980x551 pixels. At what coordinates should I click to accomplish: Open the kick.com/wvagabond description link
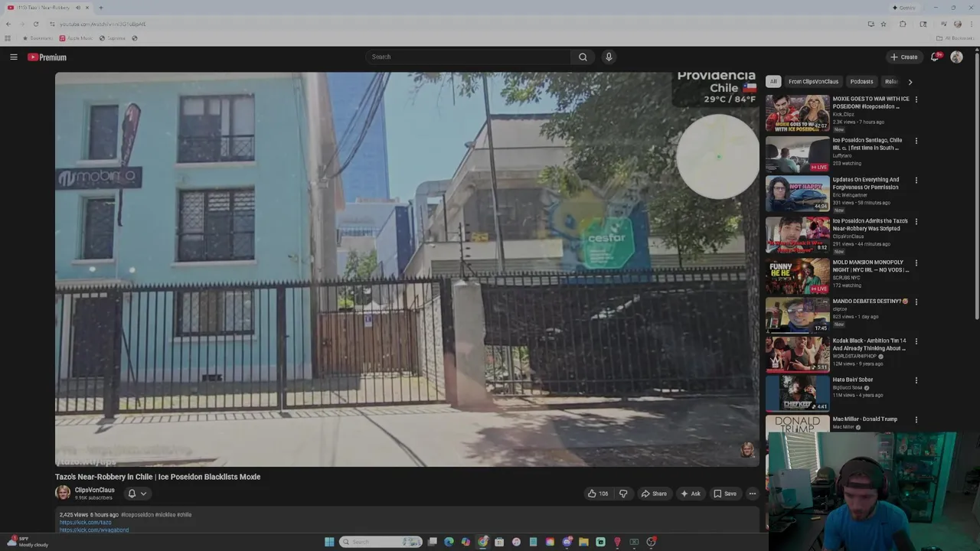tap(94, 530)
